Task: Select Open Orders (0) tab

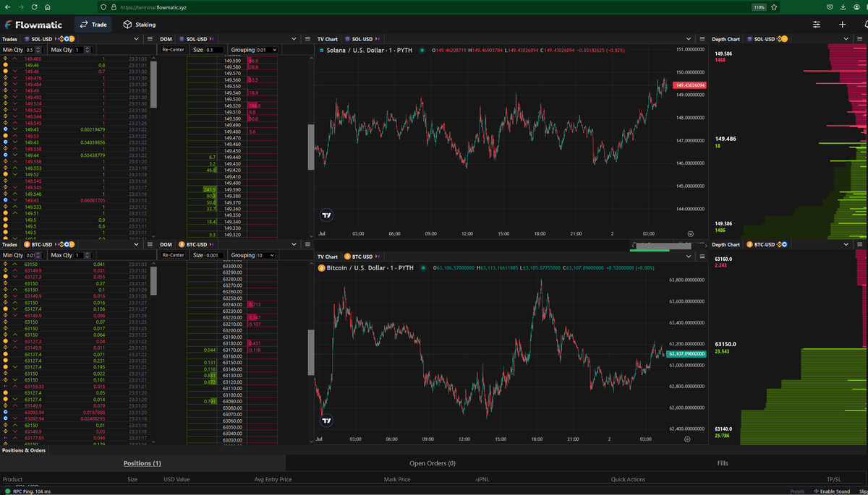Action: [x=433, y=463]
